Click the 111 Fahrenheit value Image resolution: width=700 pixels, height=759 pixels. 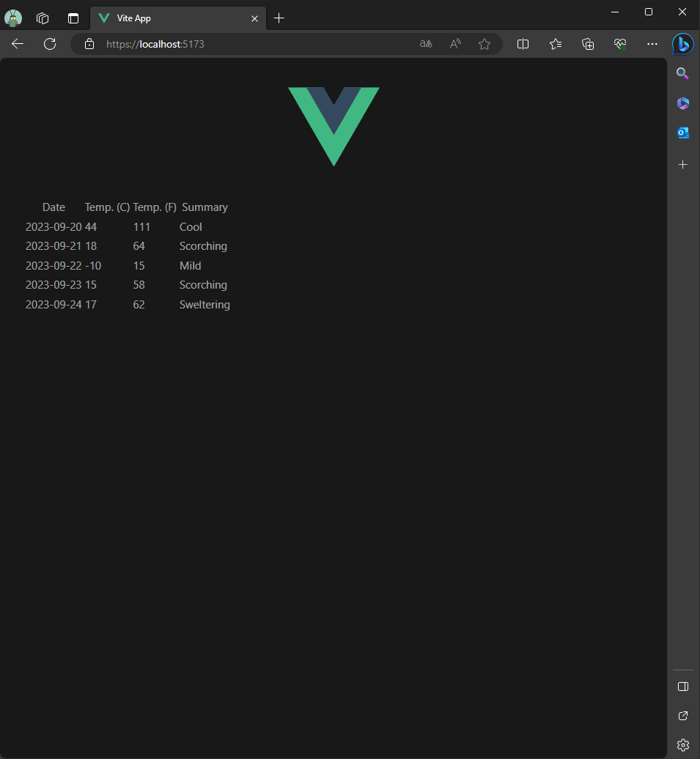click(x=141, y=227)
